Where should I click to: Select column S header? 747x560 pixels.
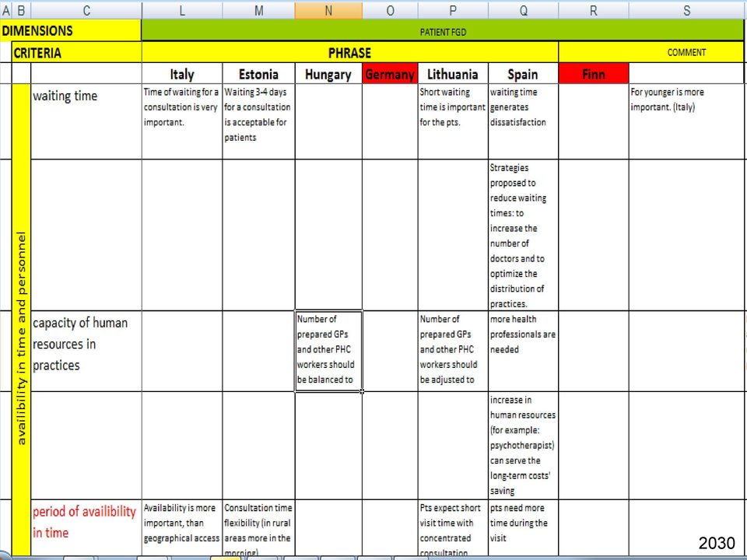(687, 10)
